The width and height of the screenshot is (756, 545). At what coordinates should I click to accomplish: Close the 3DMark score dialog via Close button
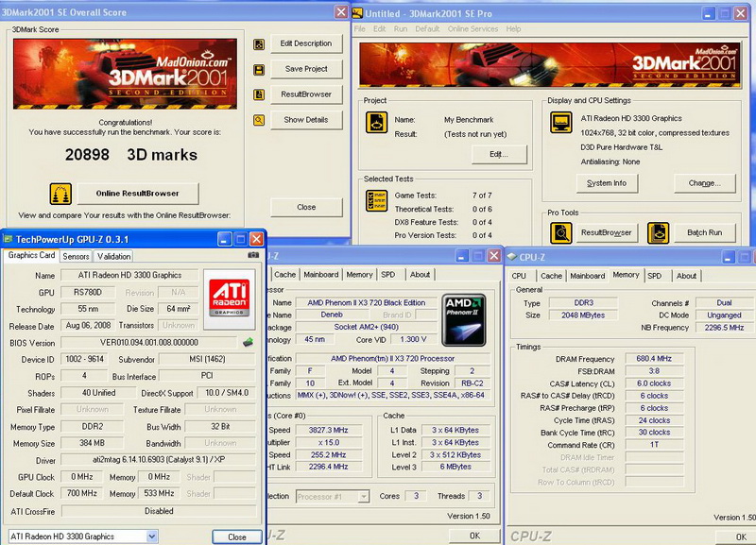[306, 207]
